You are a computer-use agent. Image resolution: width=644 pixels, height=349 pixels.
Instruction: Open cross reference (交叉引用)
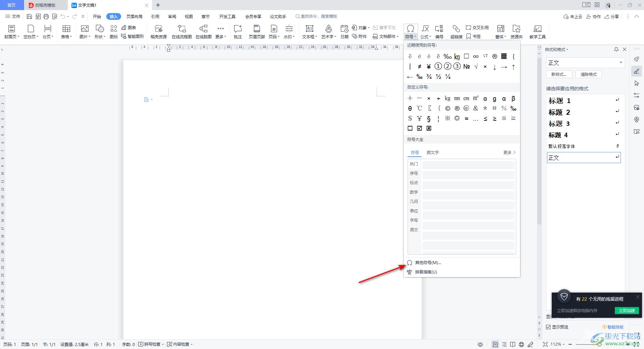(x=477, y=28)
